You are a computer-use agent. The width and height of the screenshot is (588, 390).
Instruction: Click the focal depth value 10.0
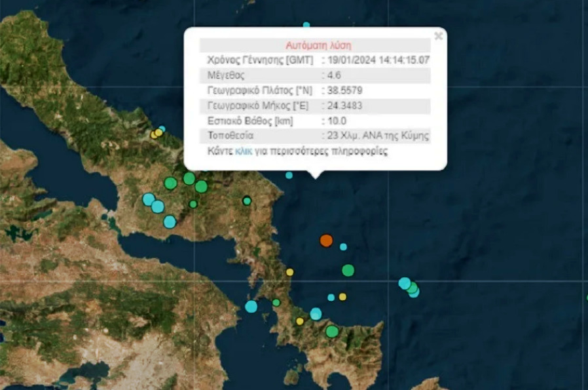pyautogui.click(x=337, y=121)
